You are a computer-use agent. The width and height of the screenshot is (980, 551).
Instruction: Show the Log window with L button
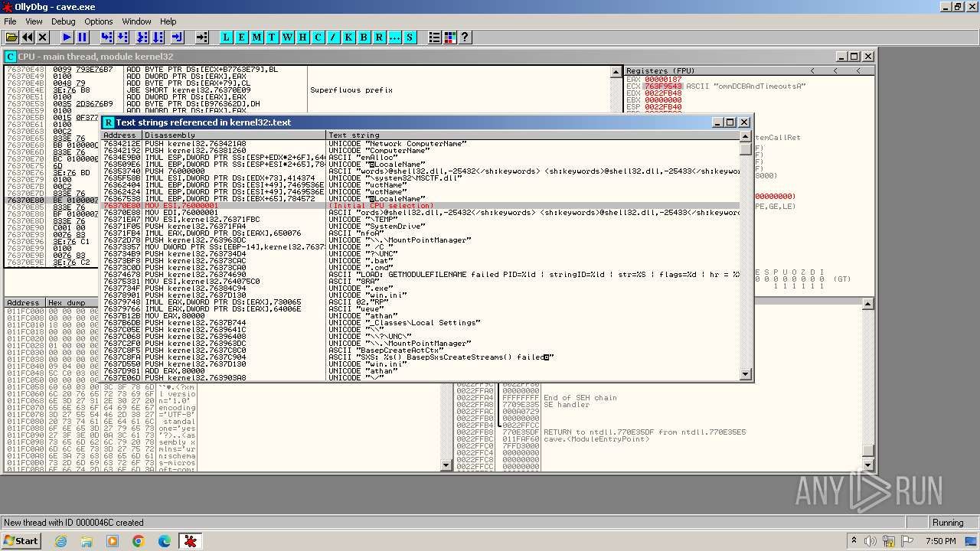click(x=227, y=37)
